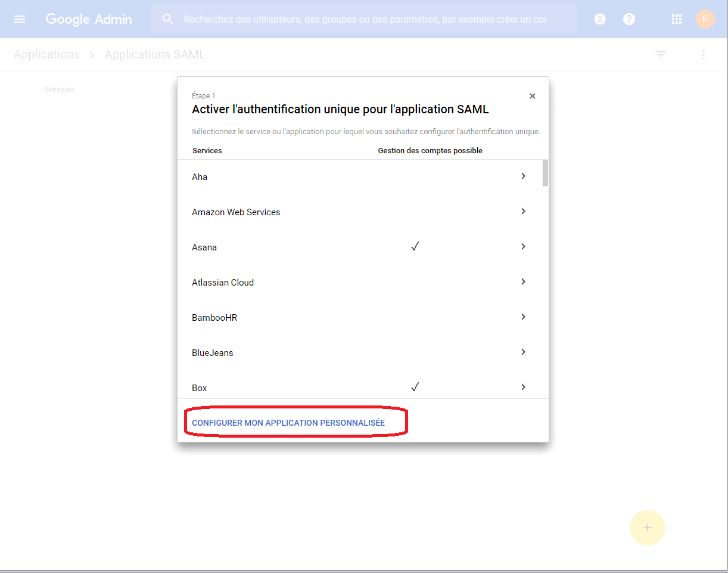
Task: Select the BambooHR service name
Action: tap(214, 318)
